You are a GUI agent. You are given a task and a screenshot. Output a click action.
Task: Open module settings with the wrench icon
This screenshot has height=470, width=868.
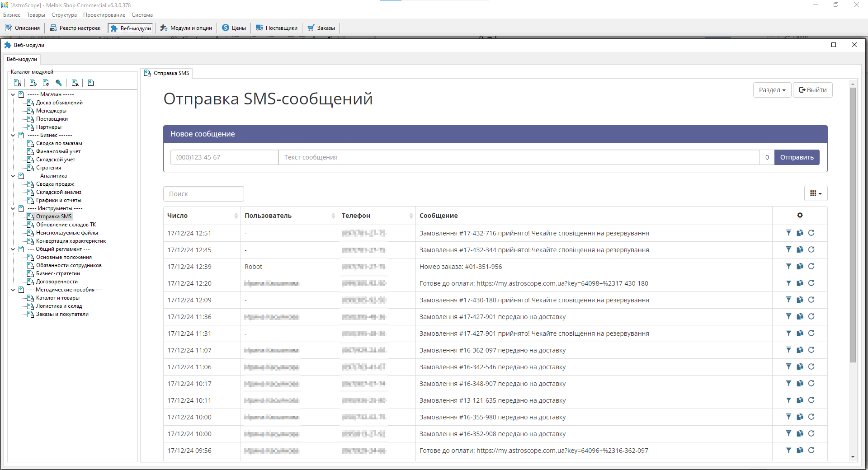tap(58, 83)
